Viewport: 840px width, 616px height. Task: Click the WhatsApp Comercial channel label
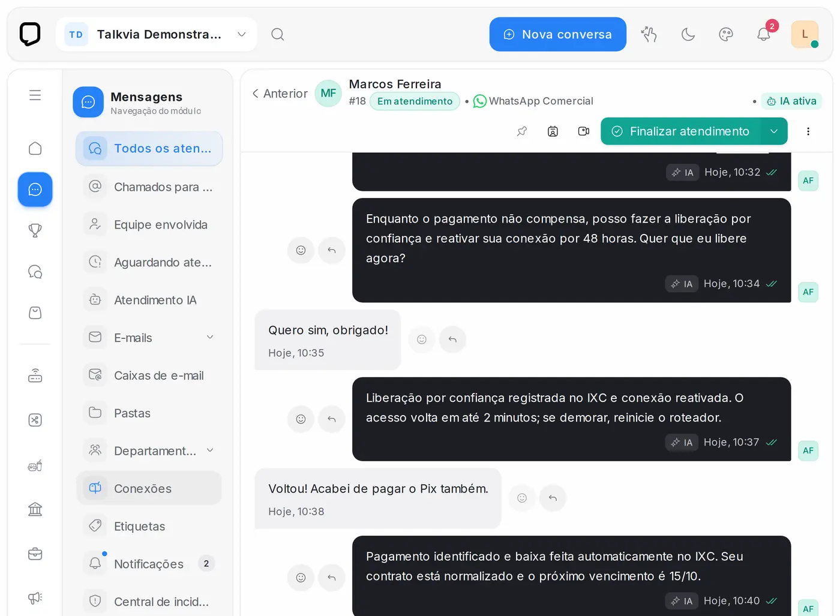(x=533, y=101)
